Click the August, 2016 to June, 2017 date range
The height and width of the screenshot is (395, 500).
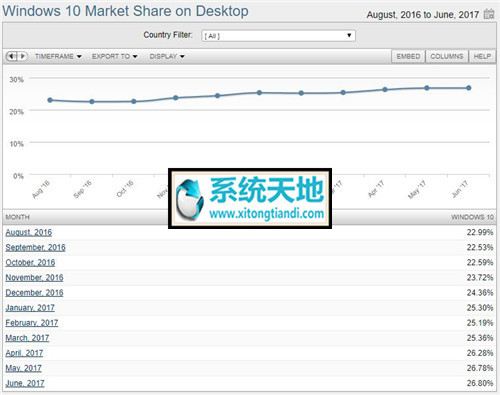click(423, 15)
